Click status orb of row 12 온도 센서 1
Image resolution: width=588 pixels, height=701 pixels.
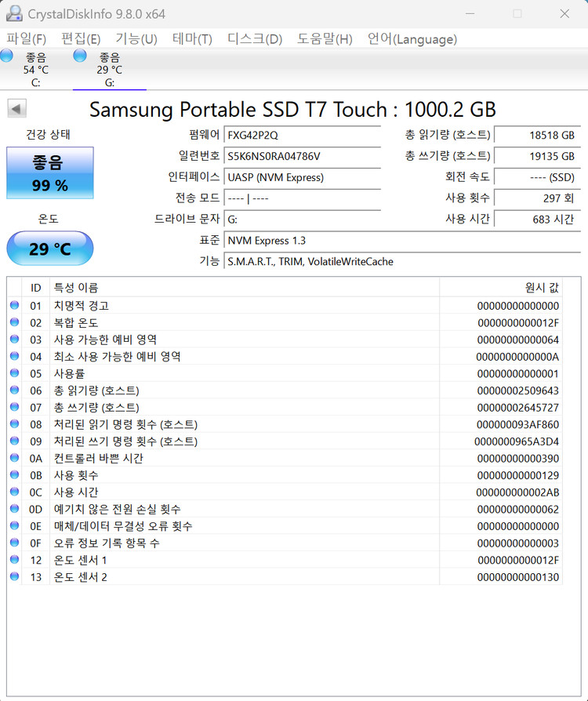pyautogui.click(x=14, y=560)
